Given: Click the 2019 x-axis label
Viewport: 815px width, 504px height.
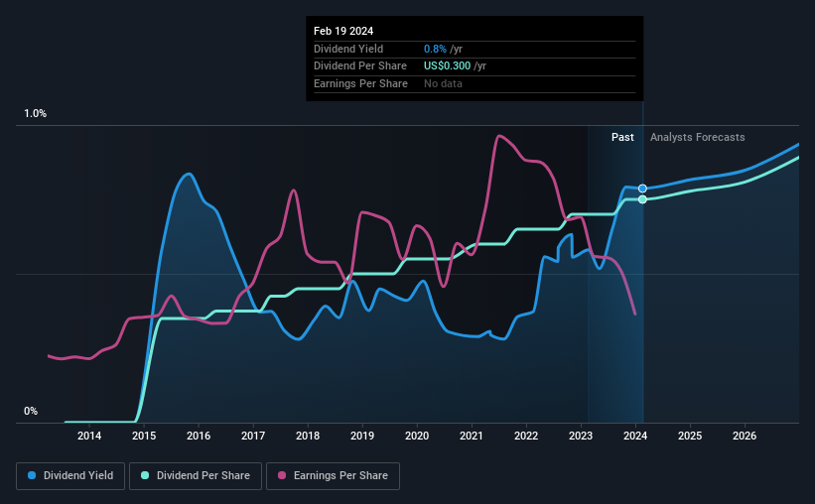Looking at the screenshot, I should pyautogui.click(x=362, y=436).
